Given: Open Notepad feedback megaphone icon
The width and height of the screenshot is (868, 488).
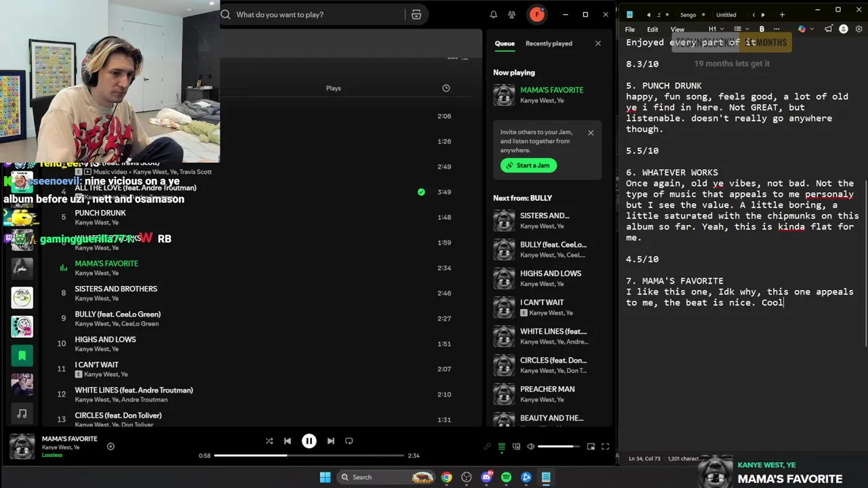Looking at the screenshot, I should 828,29.
